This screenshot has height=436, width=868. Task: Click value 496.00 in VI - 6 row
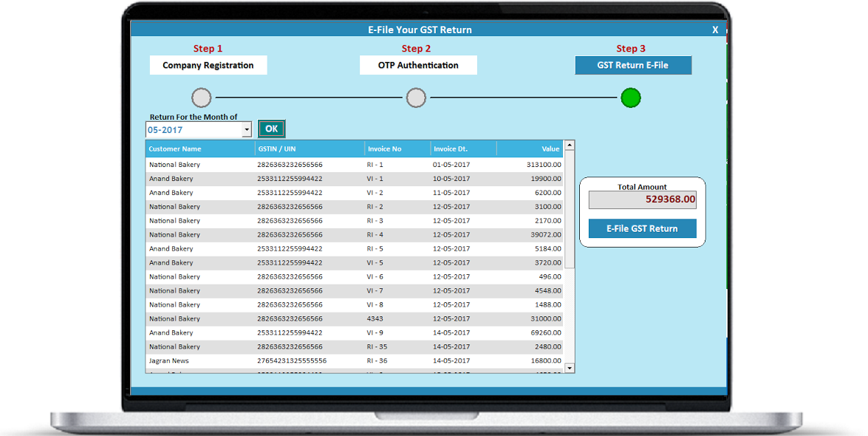tap(550, 276)
